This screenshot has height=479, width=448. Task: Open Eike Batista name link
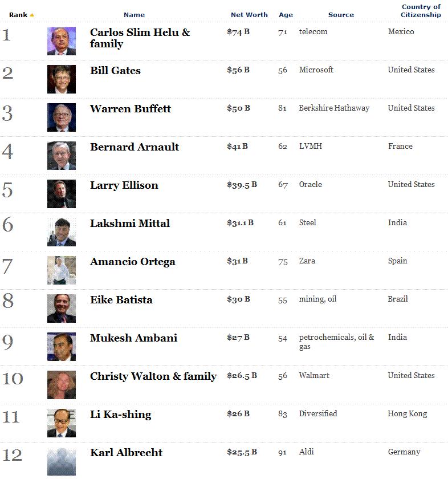pyautogui.click(x=121, y=300)
